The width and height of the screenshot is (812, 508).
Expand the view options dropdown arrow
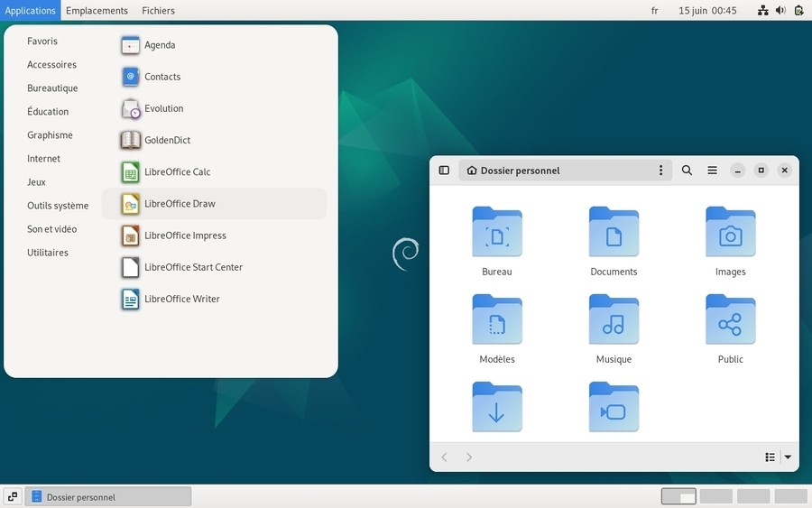pyautogui.click(x=788, y=457)
